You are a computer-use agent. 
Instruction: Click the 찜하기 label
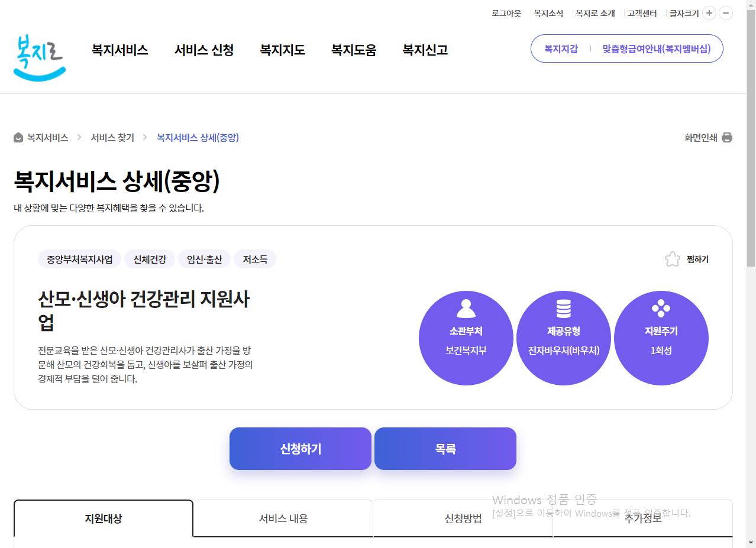click(x=697, y=259)
